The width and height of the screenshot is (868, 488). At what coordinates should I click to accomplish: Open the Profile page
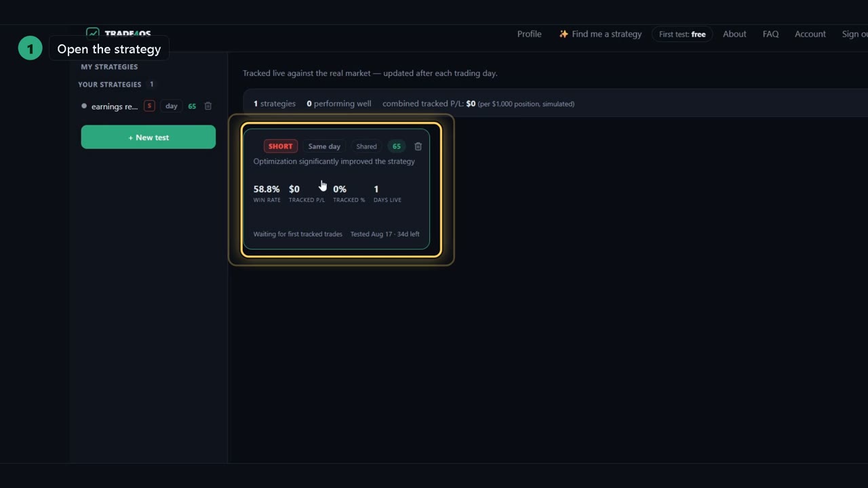tap(530, 34)
